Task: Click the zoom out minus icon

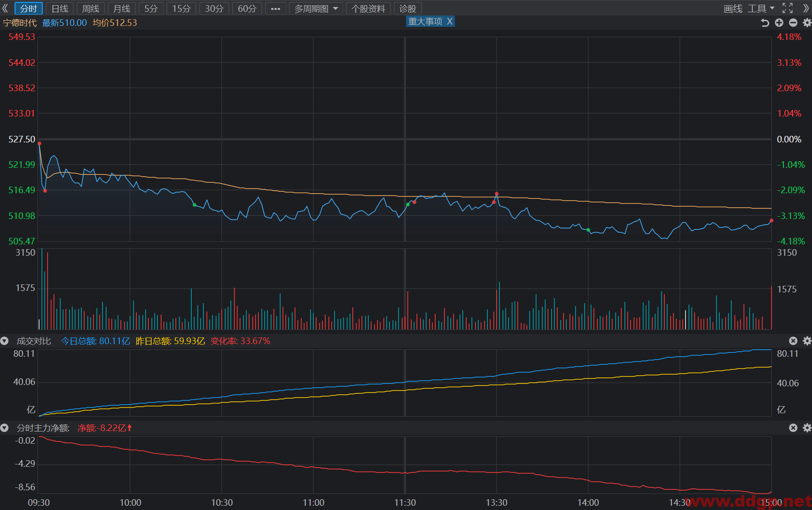Action: (x=793, y=23)
